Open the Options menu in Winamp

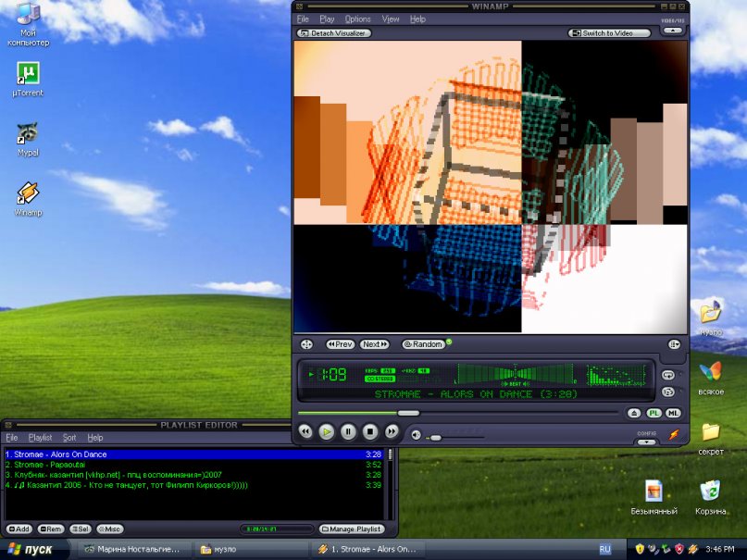(357, 19)
